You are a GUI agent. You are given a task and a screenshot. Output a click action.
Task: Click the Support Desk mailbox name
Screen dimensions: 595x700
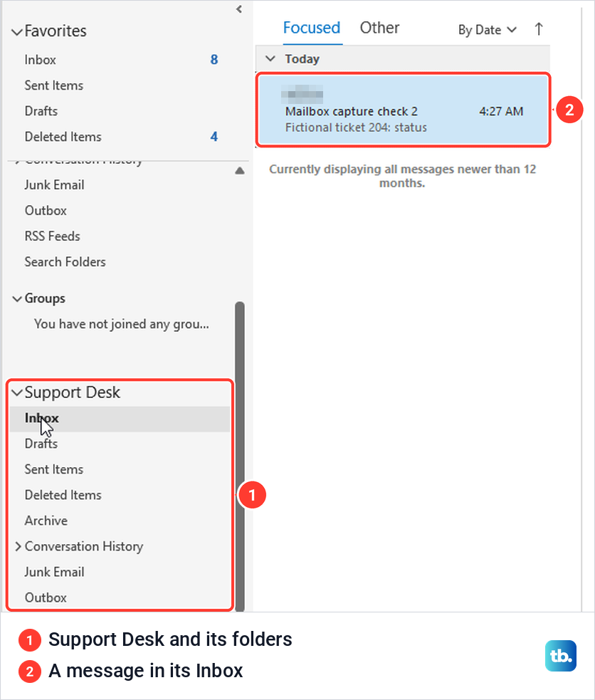(73, 392)
